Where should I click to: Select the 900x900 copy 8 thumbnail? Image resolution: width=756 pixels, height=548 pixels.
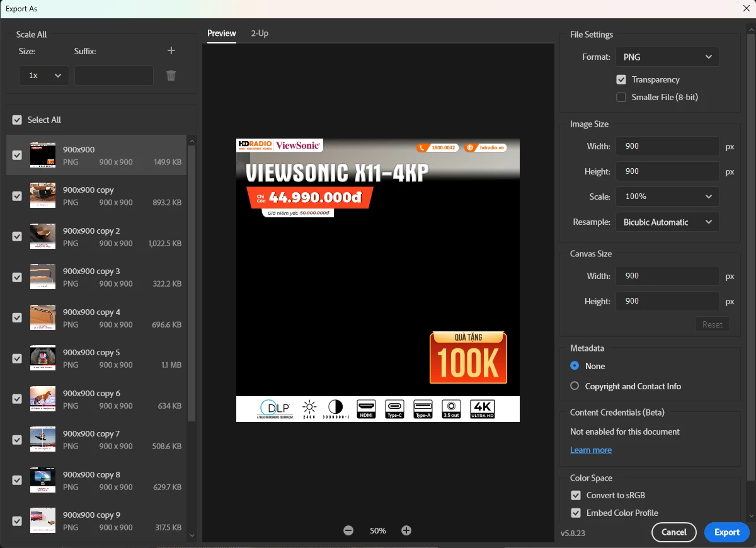pyautogui.click(x=43, y=480)
